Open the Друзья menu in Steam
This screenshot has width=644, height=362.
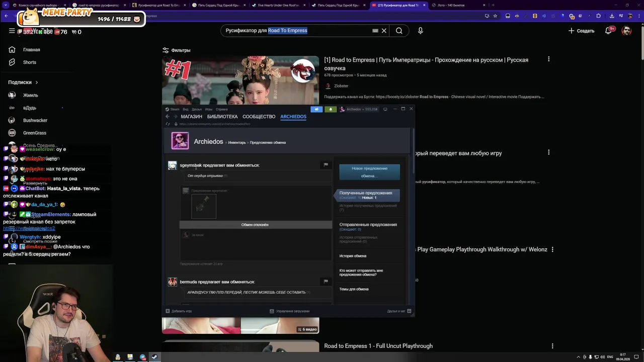tap(196, 109)
